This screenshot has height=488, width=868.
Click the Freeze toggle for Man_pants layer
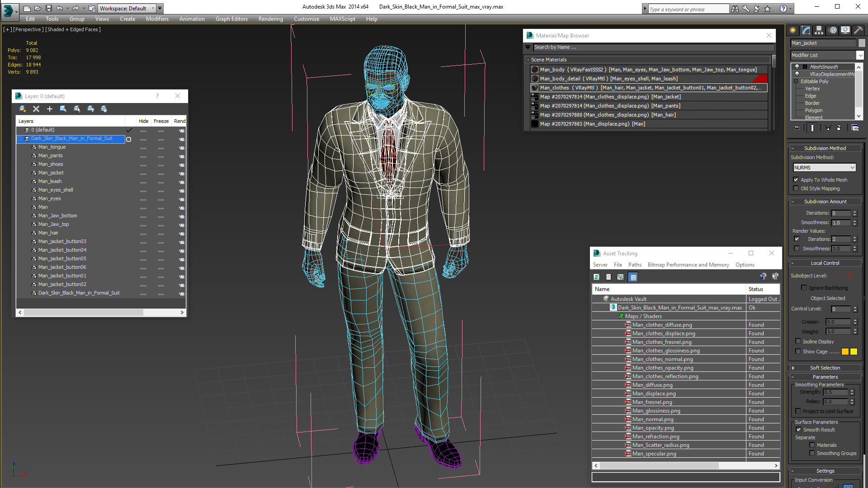click(x=160, y=155)
